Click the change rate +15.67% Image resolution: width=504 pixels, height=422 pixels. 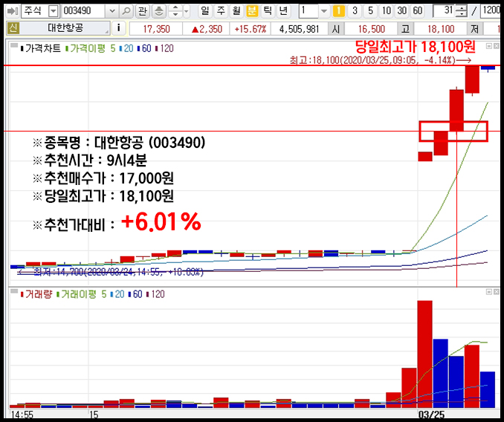pyautogui.click(x=250, y=29)
